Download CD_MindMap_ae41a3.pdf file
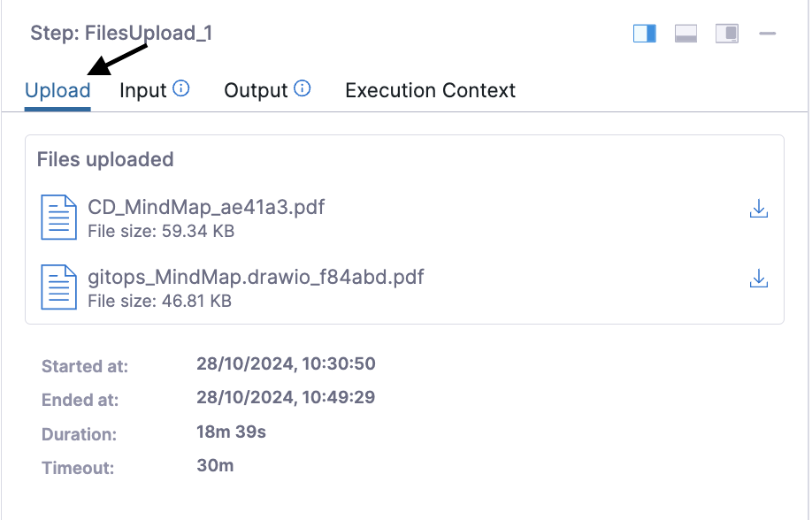The height and width of the screenshot is (520, 812). [758, 210]
